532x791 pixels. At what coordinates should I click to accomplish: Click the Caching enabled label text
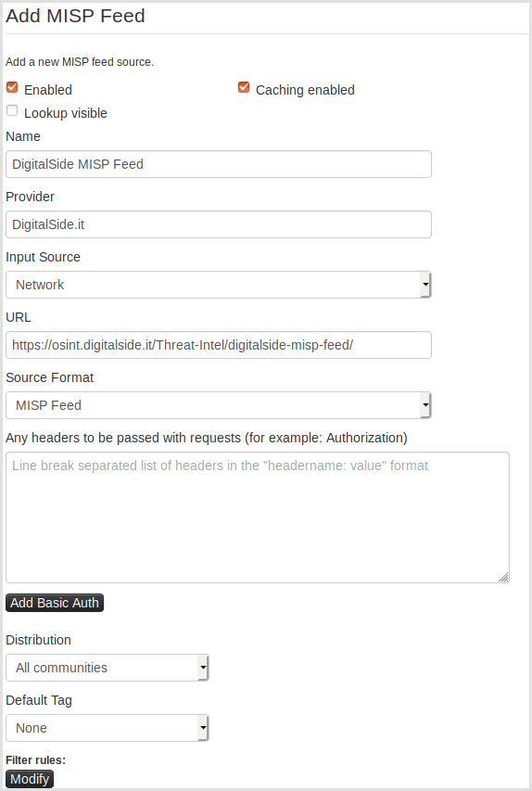point(305,90)
